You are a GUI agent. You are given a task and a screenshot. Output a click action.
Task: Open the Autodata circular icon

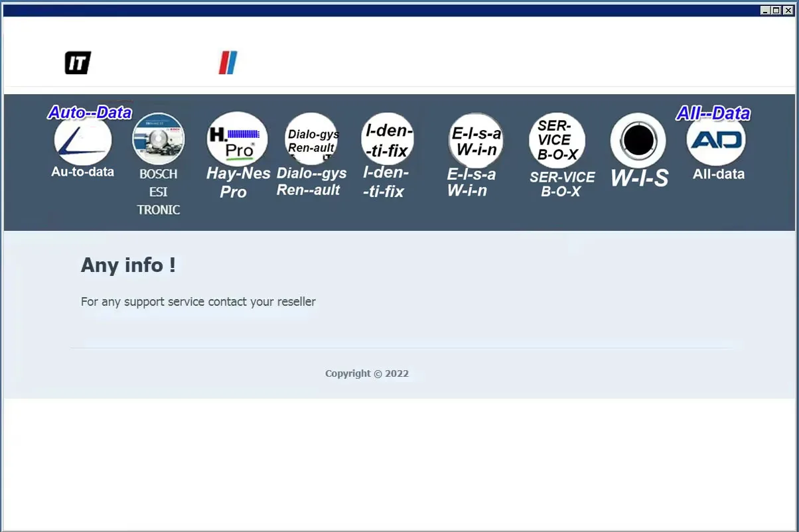click(x=83, y=140)
